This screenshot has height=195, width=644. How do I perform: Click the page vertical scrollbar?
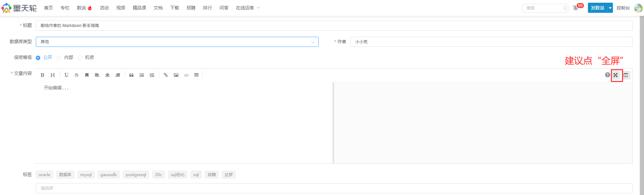click(642, 105)
